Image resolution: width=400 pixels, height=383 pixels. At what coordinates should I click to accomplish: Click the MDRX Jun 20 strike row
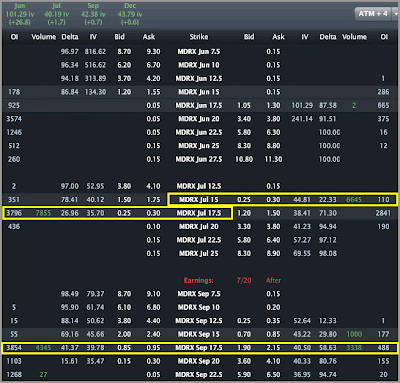point(200,119)
